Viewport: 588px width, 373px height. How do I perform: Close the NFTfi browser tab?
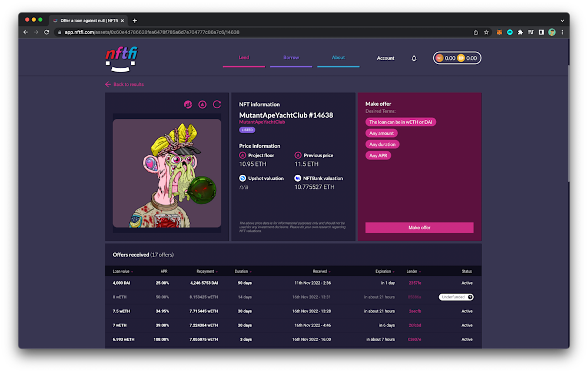click(x=122, y=21)
